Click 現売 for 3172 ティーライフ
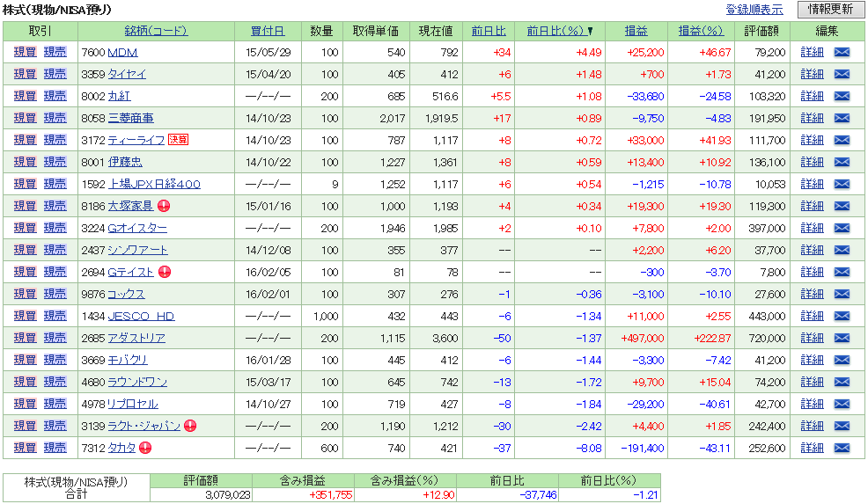Viewport: 868px width, 504px height. click(x=55, y=140)
